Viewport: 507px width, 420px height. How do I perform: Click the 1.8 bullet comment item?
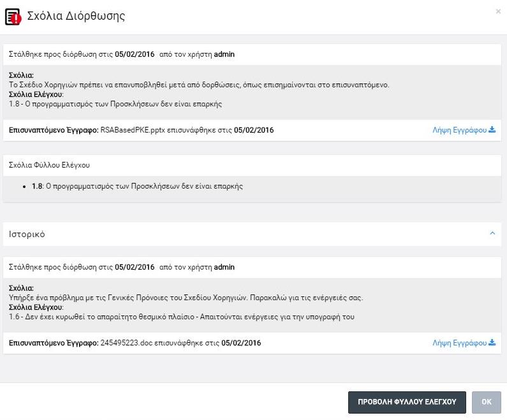coord(137,186)
